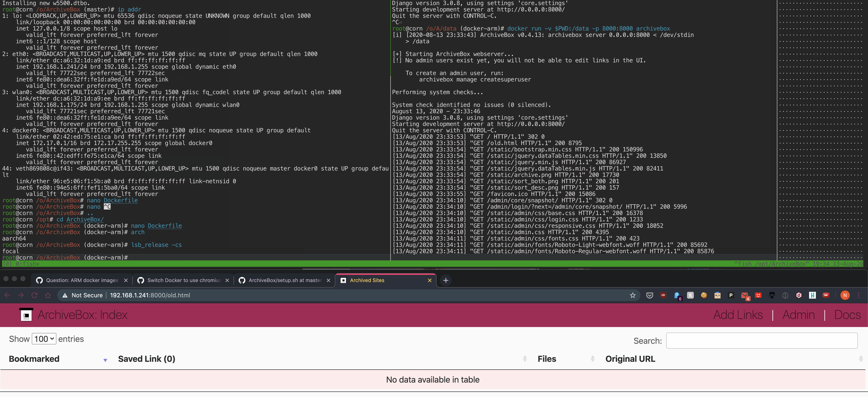The height and width of the screenshot is (397, 868).
Task: Open the Show entries count dropdown
Action: point(44,339)
